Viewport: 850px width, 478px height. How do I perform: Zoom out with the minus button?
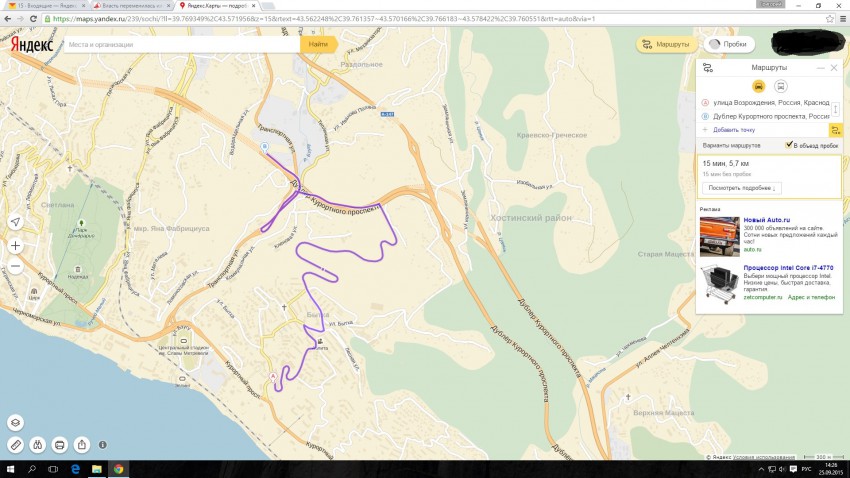pyautogui.click(x=16, y=267)
